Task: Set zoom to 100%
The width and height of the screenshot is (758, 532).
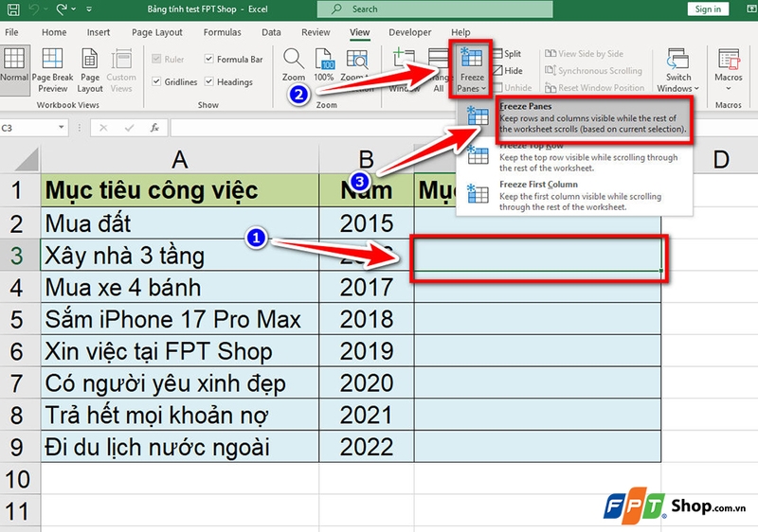Action: point(323,64)
